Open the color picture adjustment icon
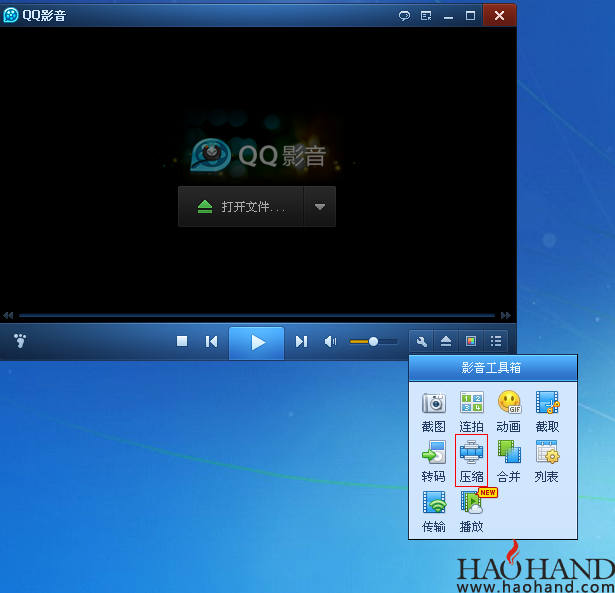The height and width of the screenshot is (593, 615). [x=471, y=341]
